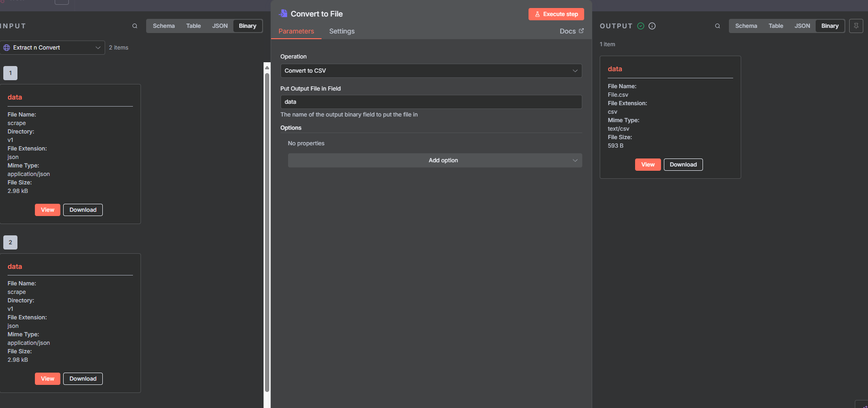
Task: View the output File.csv data
Action: pyautogui.click(x=647, y=165)
